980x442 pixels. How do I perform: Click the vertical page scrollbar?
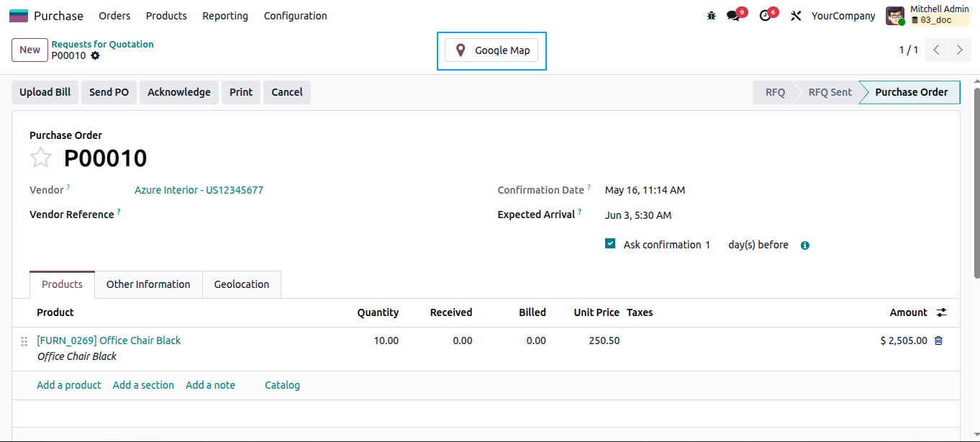click(x=976, y=183)
